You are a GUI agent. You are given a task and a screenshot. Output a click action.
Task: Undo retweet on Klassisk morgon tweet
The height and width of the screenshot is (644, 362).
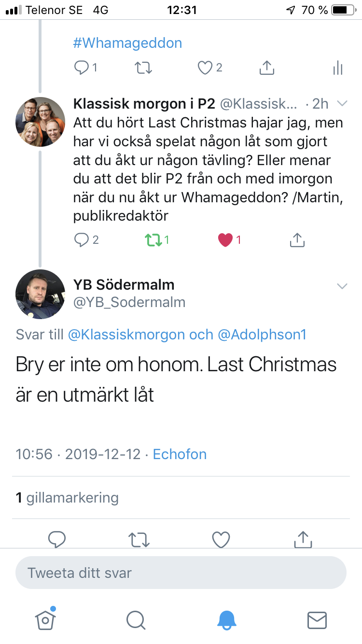(153, 239)
